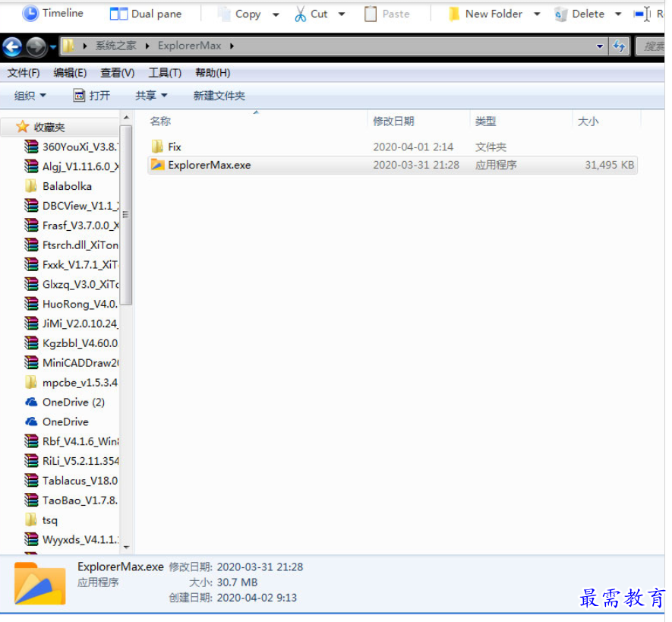Click the tsq folder icon

(31, 520)
